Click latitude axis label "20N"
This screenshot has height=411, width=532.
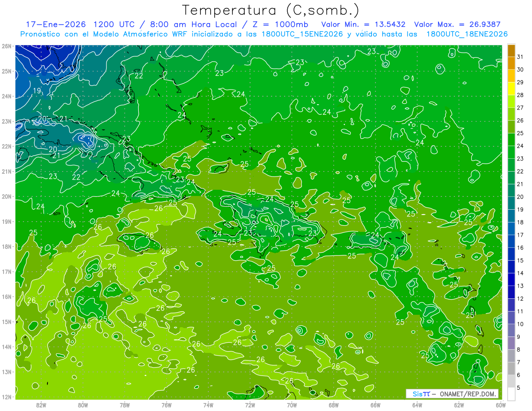(7, 196)
